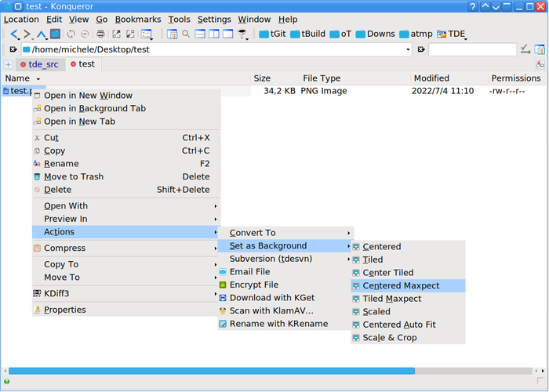Open file Properties
This screenshot has width=549, height=392.
[126, 310]
